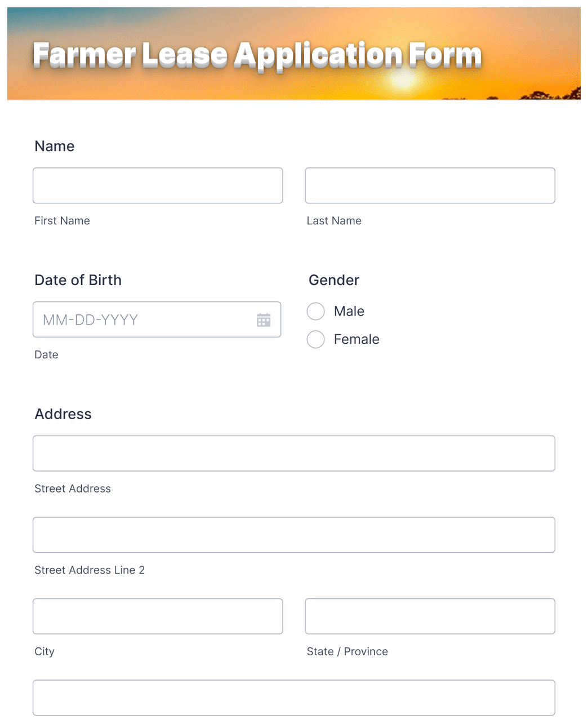Click the Street Address label text

coord(73,488)
